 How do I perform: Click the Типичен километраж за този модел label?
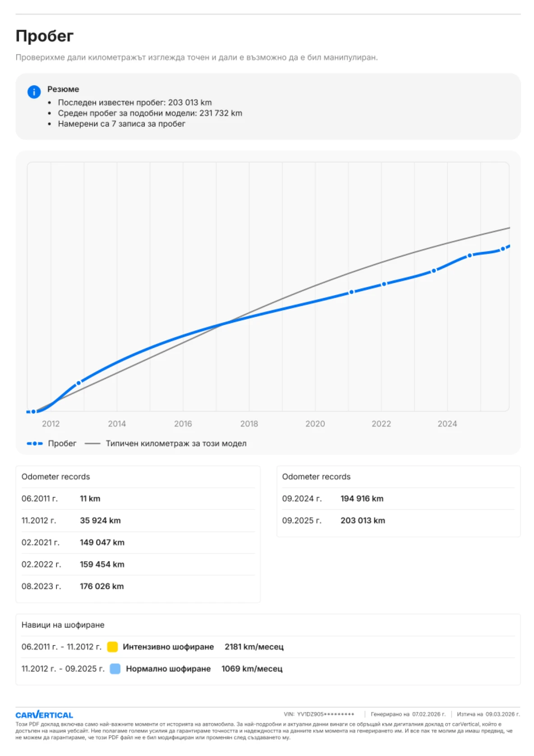tap(176, 444)
